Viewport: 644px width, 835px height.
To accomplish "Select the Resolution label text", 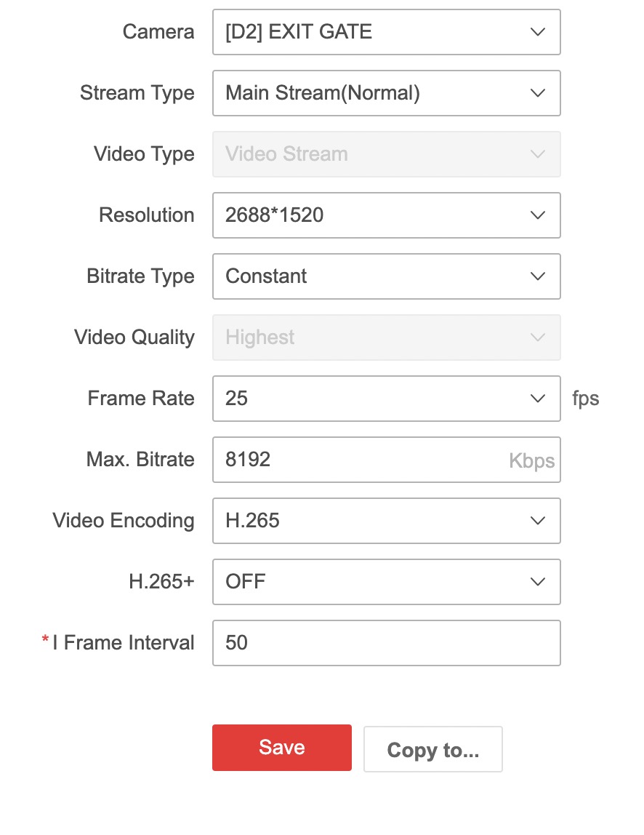I will pos(146,215).
